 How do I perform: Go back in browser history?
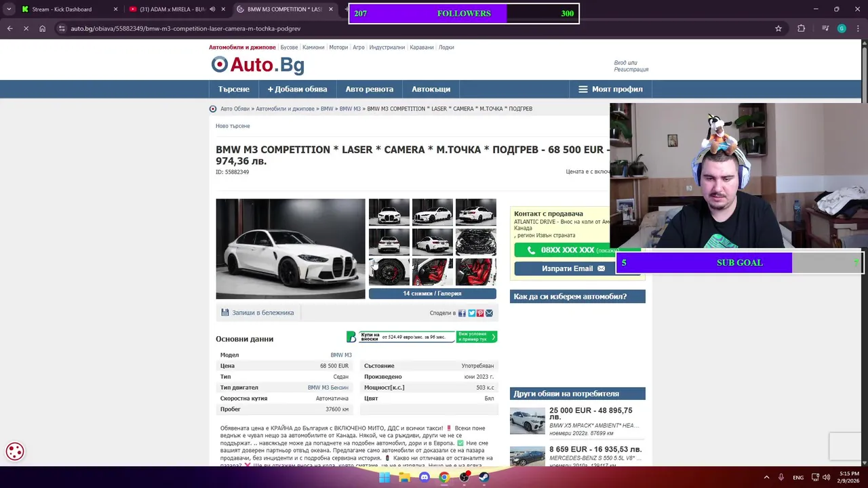tap(9, 28)
